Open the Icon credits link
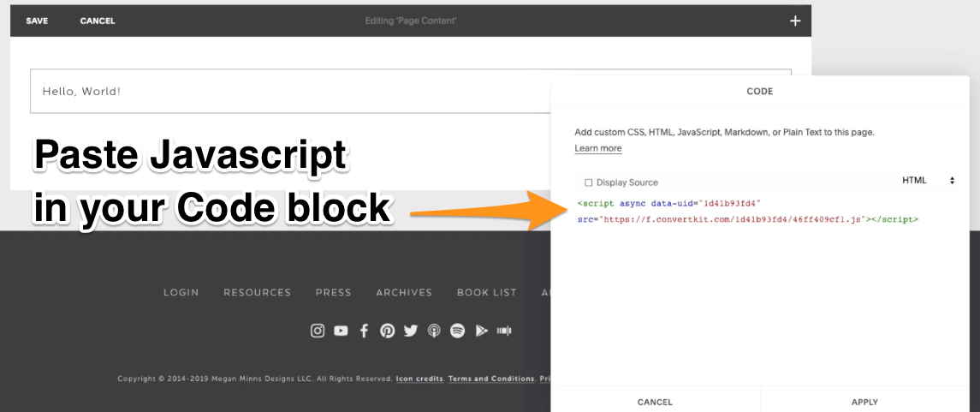980x412 pixels. [x=420, y=379]
